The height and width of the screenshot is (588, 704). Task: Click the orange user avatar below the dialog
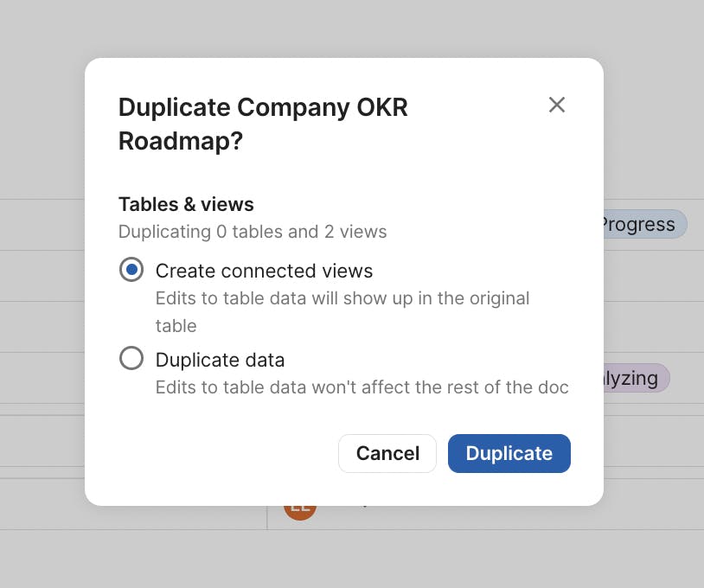[300, 512]
